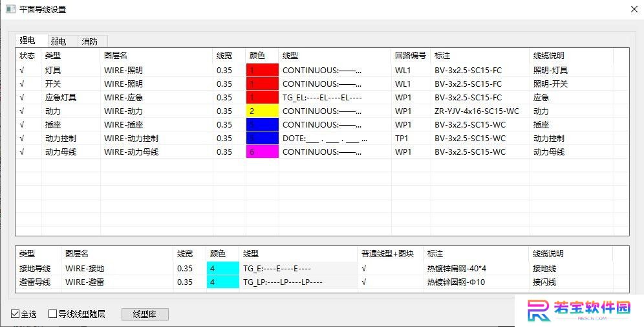Viewport: 644px width, 327px height.
Task: Select label BV-3x2.5-SC15-FC in 灯具 row
Action: click(468, 71)
